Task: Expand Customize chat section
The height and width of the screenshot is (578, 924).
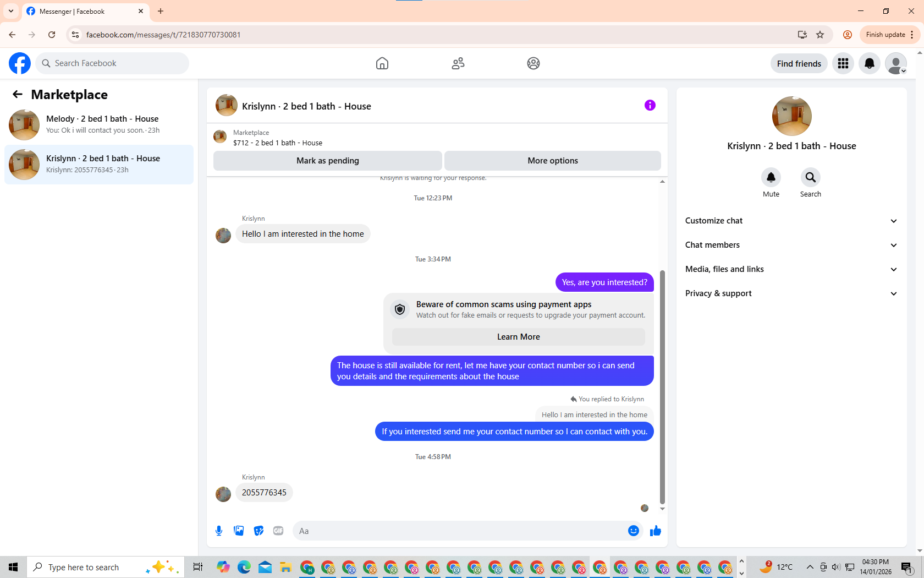Action: point(791,221)
